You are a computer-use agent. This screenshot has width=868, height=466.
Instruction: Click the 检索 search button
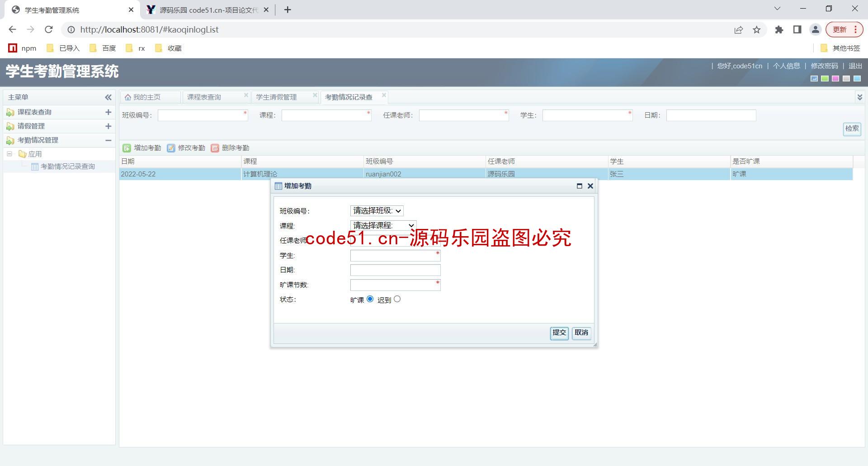(x=852, y=129)
